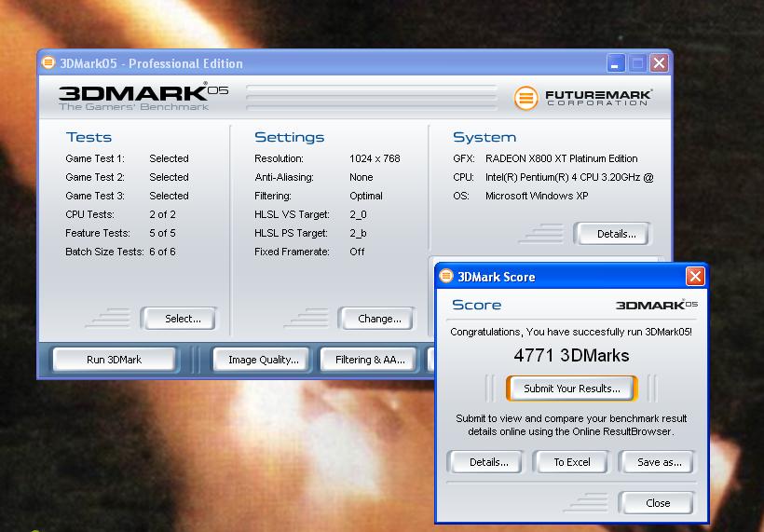Click Anti-Aliasing value 'None'

[x=362, y=177]
